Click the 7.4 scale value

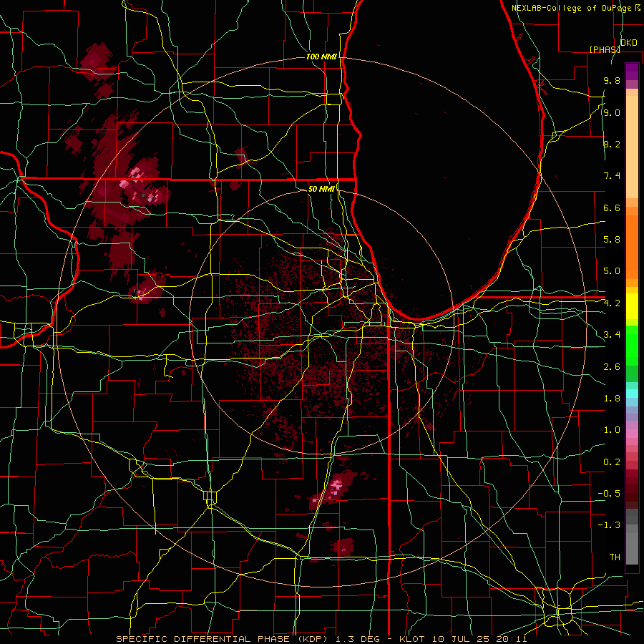(x=612, y=176)
